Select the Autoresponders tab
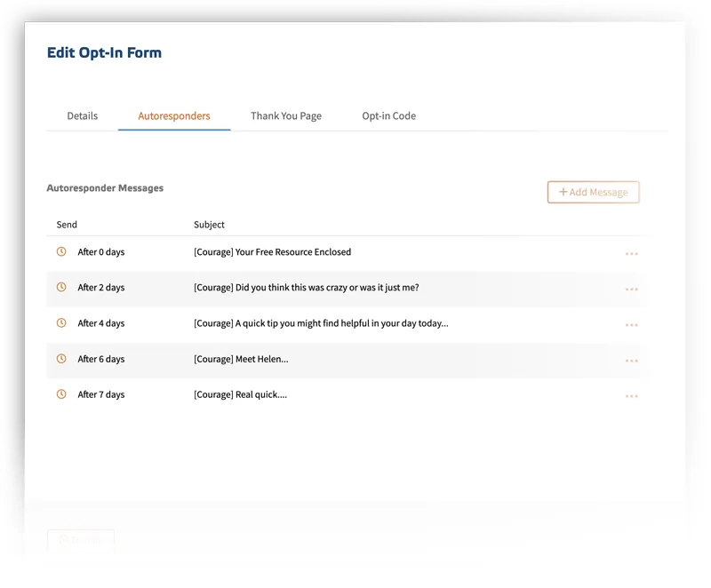The image size is (711, 588). pos(174,116)
